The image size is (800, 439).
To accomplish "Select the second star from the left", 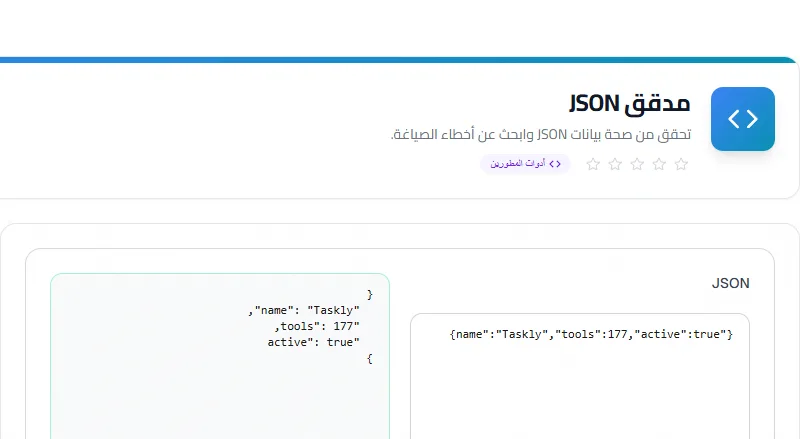I will 615,164.
